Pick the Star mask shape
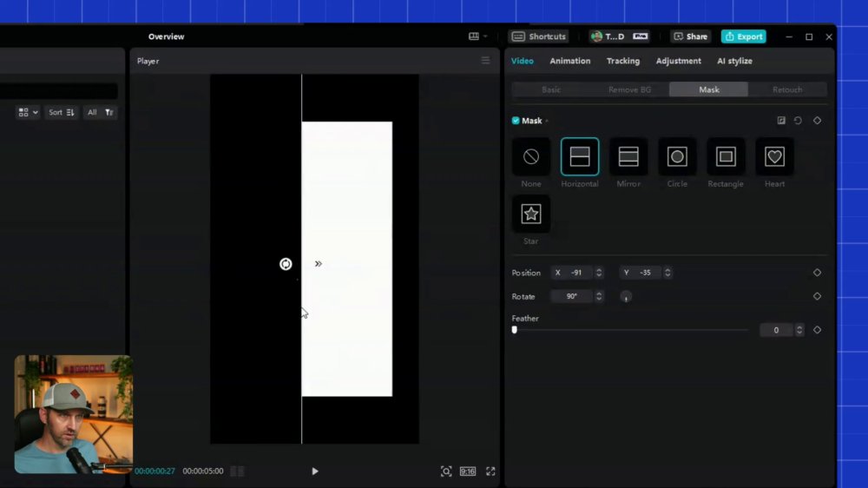The width and height of the screenshot is (868, 488). pos(531,214)
